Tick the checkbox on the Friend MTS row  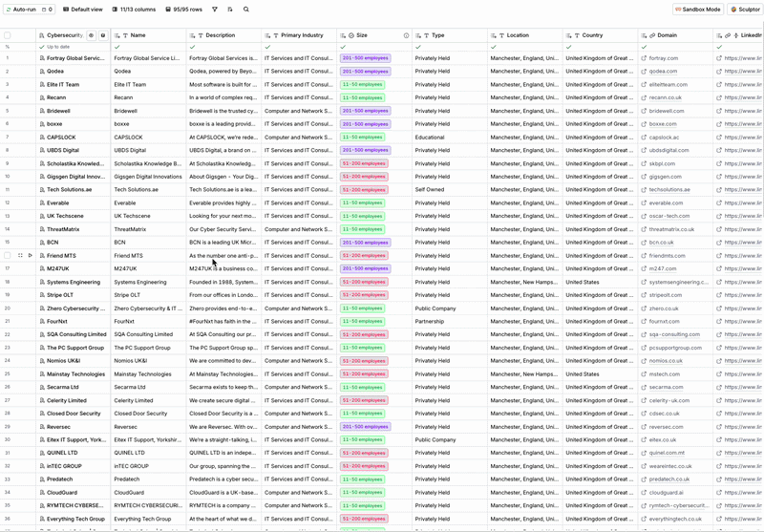point(8,255)
